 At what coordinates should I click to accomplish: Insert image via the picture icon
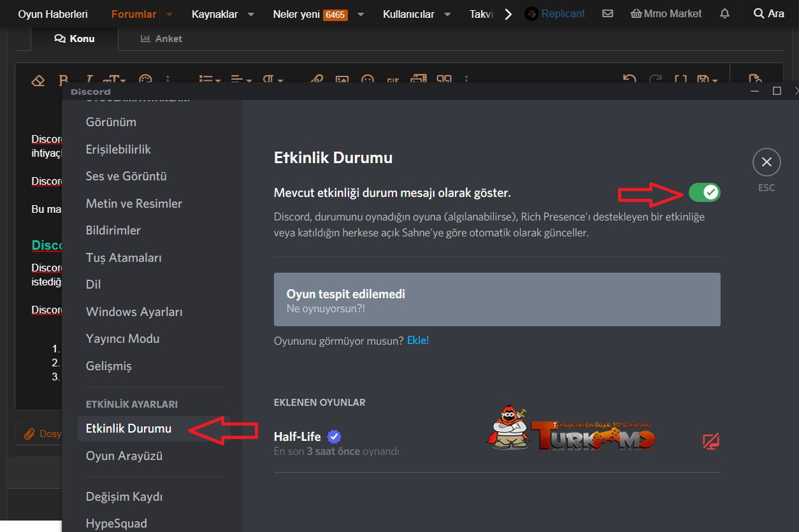click(x=342, y=80)
